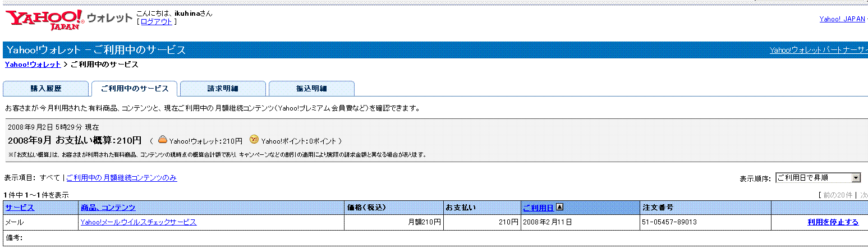Open Yahoo!メールウイルスチェックサービス link
868x248 pixels.
(139, 222)
